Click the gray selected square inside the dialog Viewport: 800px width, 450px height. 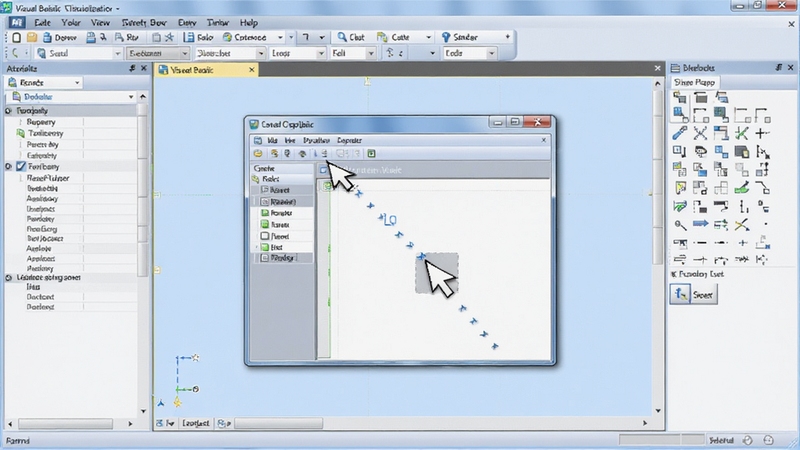437,273
